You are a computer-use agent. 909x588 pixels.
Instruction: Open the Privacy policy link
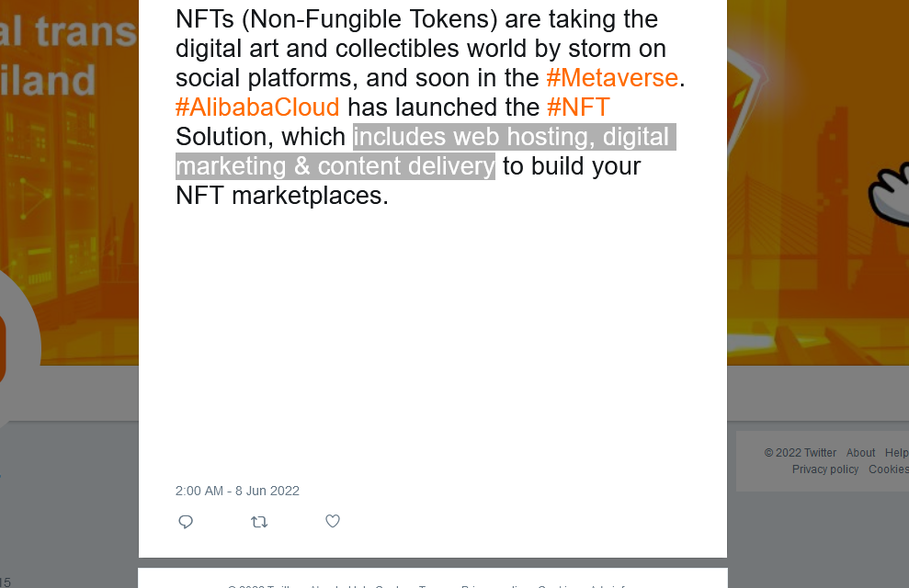824,469
